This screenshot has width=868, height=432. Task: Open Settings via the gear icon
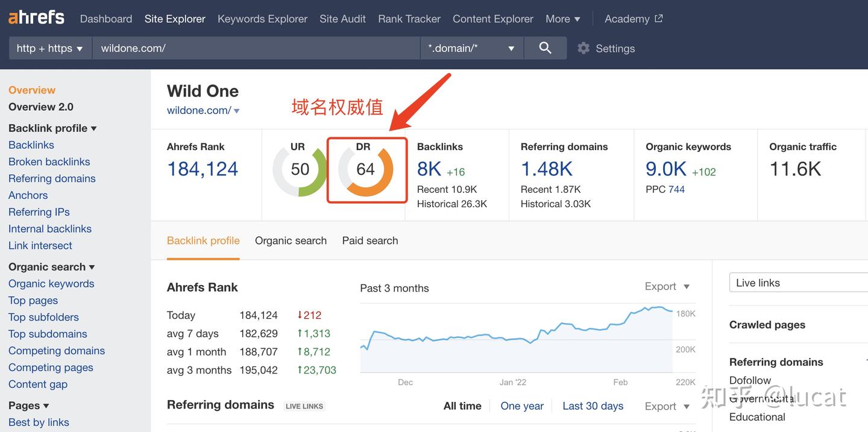tap(582, 48)
